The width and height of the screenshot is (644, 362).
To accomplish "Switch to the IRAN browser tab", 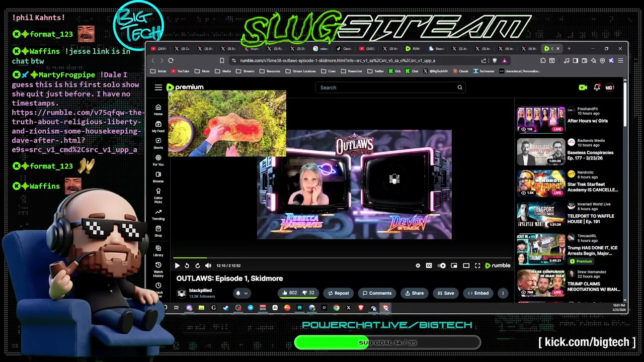I will pyautogui.click(x=413, y=49).
